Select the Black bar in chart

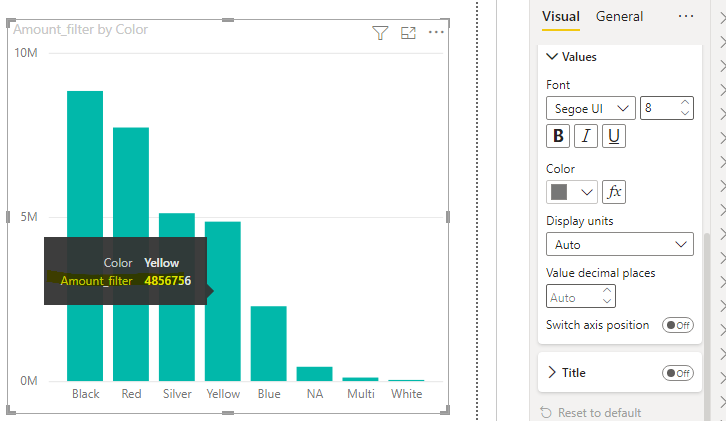pyautogui.click(x=85, y=236)
